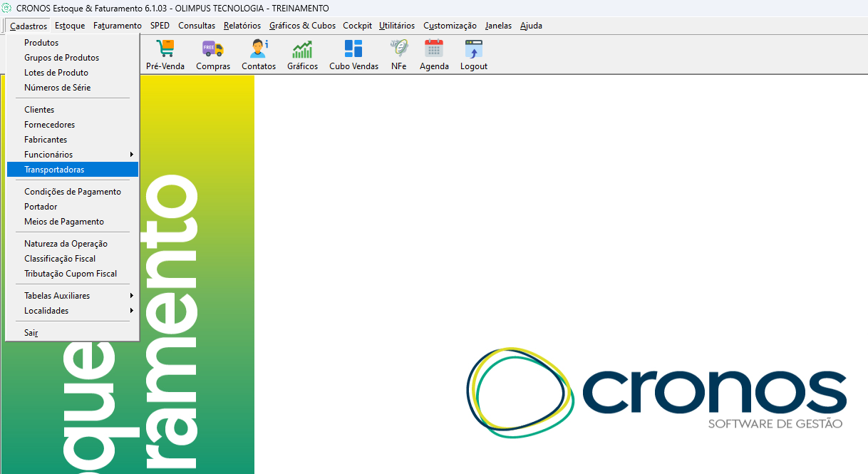Viewport: 868px width, 474px height.
Task: Open the Cubo Vendas icon
Action: 353,48
